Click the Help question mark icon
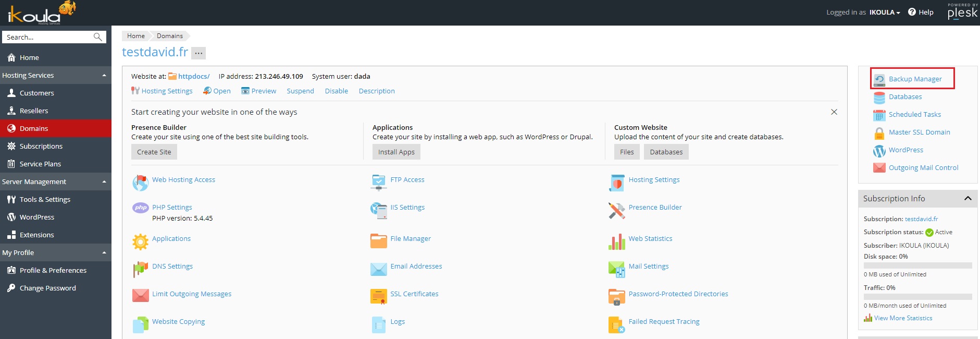This screenshot has height=339, width=980. [x=912, y=12]
